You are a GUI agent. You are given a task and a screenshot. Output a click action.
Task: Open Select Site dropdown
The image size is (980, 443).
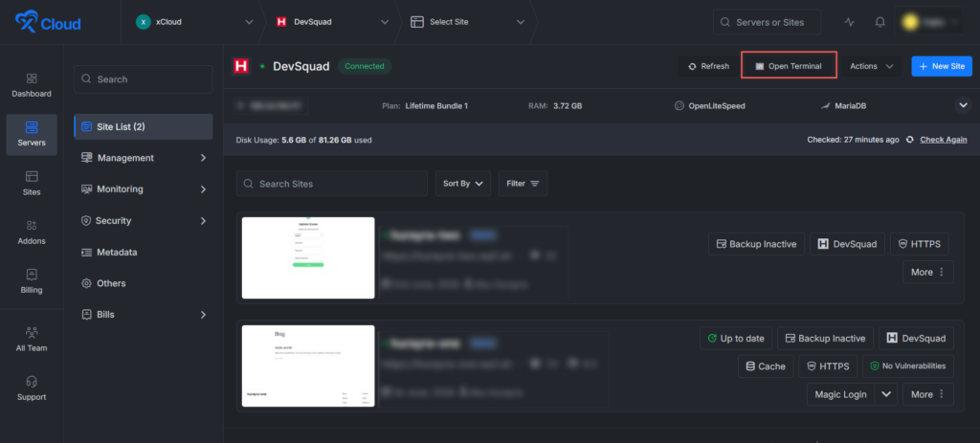[520, 22]
